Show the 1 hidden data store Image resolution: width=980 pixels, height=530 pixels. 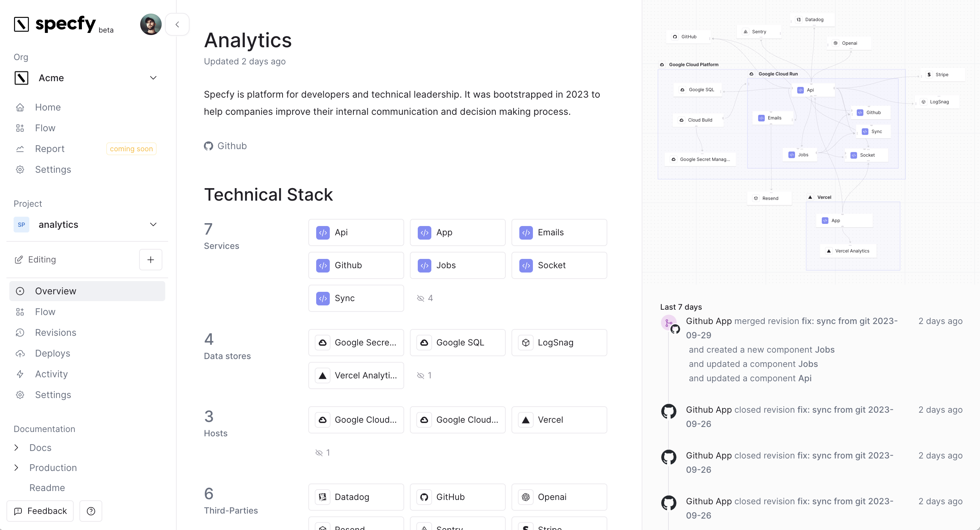(424, 376)
